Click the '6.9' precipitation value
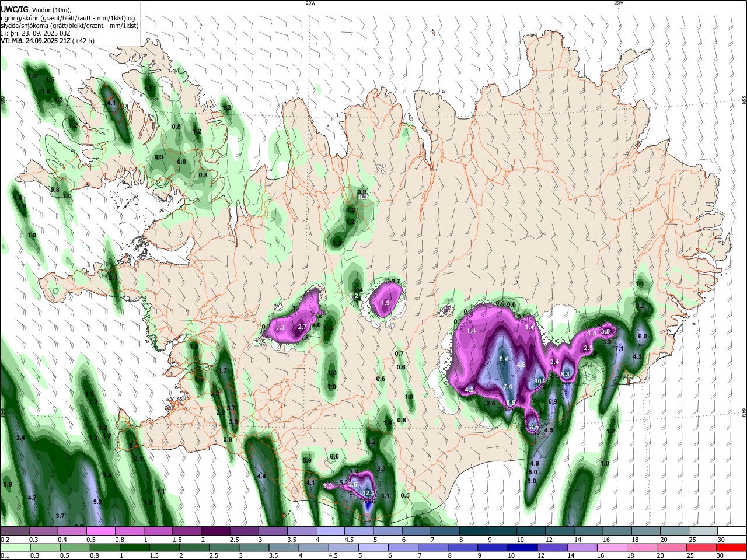Screen dimensions: 747x560 (x=553, y=401)
